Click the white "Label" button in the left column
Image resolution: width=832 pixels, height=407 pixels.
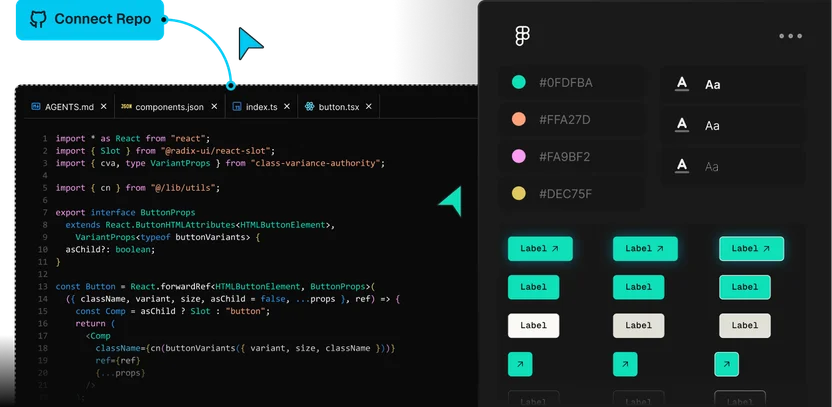pyautogui.click(x=533, y=326)
